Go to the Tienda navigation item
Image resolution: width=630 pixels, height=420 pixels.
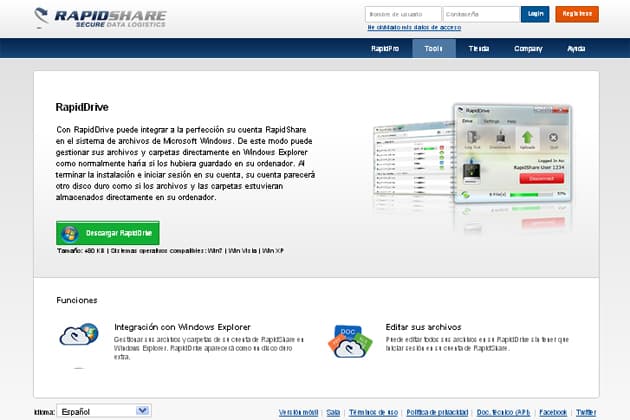tap(479, 48)
